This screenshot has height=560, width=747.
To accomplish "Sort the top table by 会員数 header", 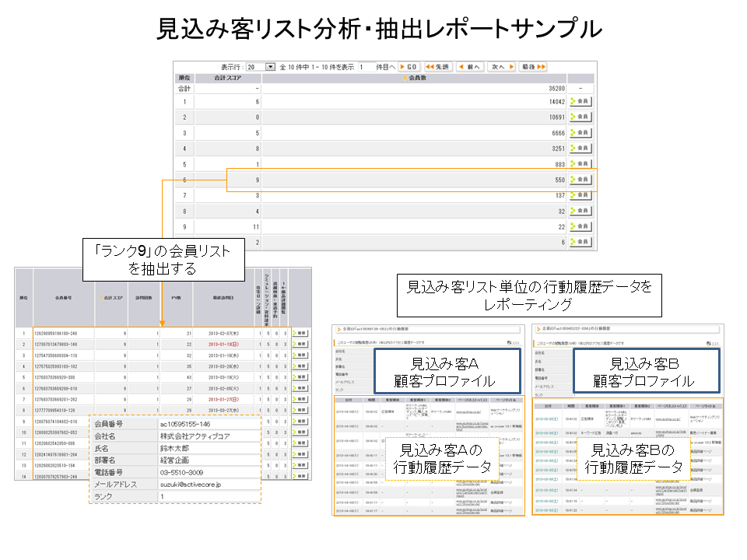I will pyautogui.click(x=415, y=78).
